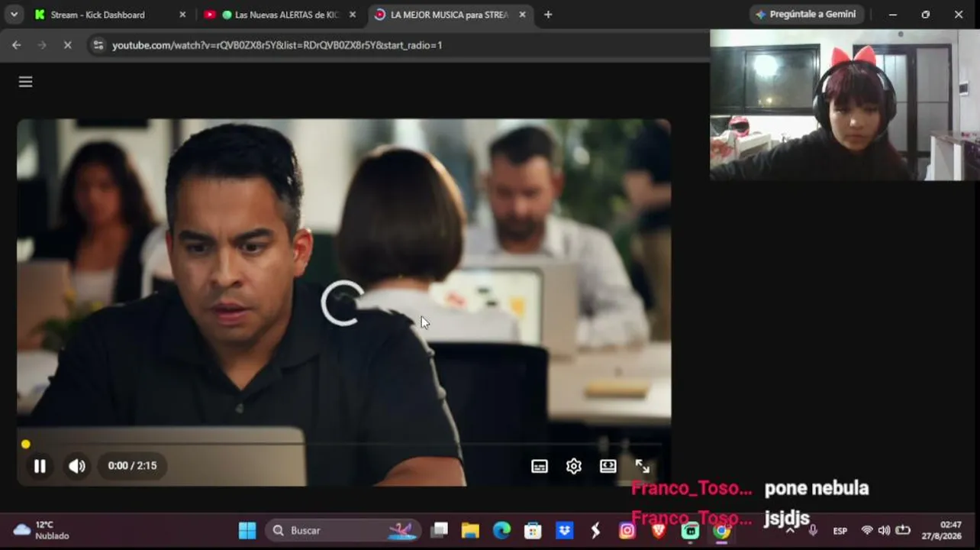Open Task View from the taskbar

tap(439, 530)
